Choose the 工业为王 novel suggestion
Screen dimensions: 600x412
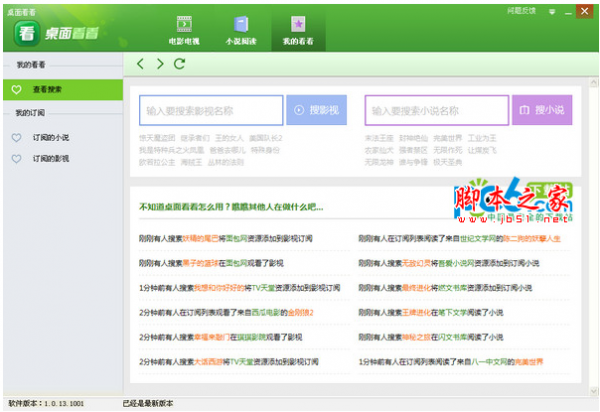point(482,138)
